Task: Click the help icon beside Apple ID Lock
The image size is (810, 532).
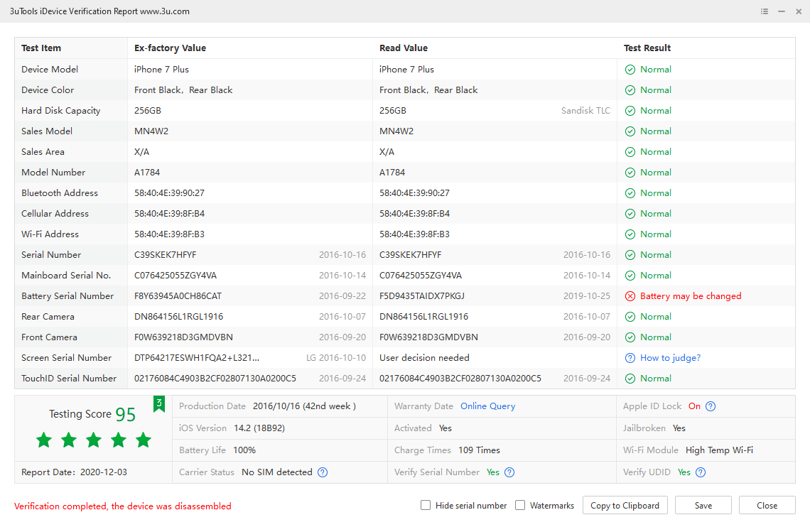Action: click(x=711, y=406)
